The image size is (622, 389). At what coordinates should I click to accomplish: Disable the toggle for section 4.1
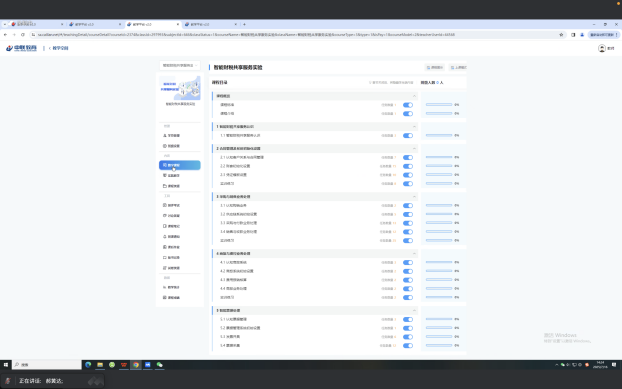pyautogui.click(x=408, y=263)
